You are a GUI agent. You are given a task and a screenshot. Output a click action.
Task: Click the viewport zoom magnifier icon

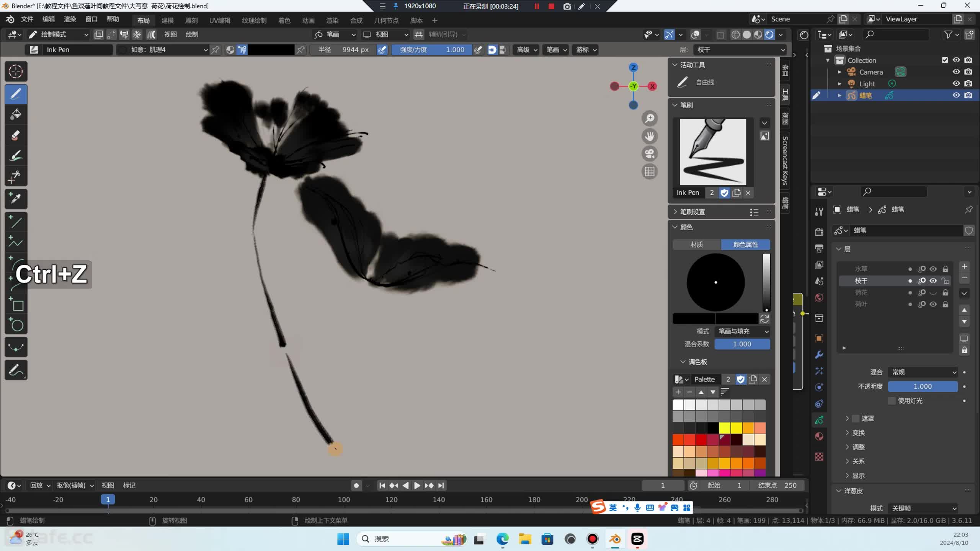[x=650, y=119]
